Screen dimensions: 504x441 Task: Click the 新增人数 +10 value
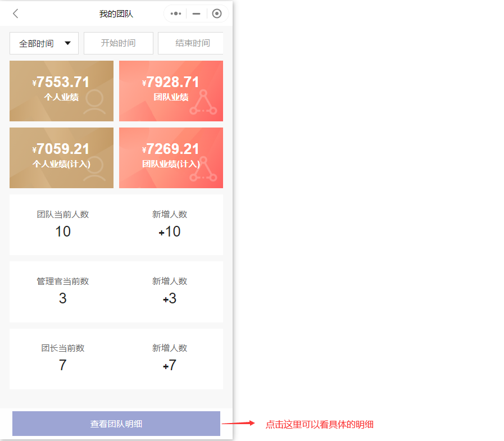(170, 231)
